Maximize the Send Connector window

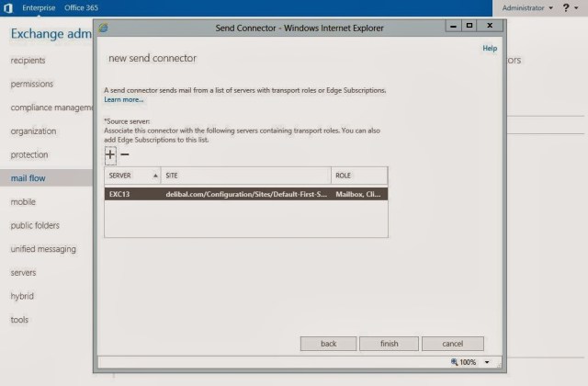tap(469, 27)
